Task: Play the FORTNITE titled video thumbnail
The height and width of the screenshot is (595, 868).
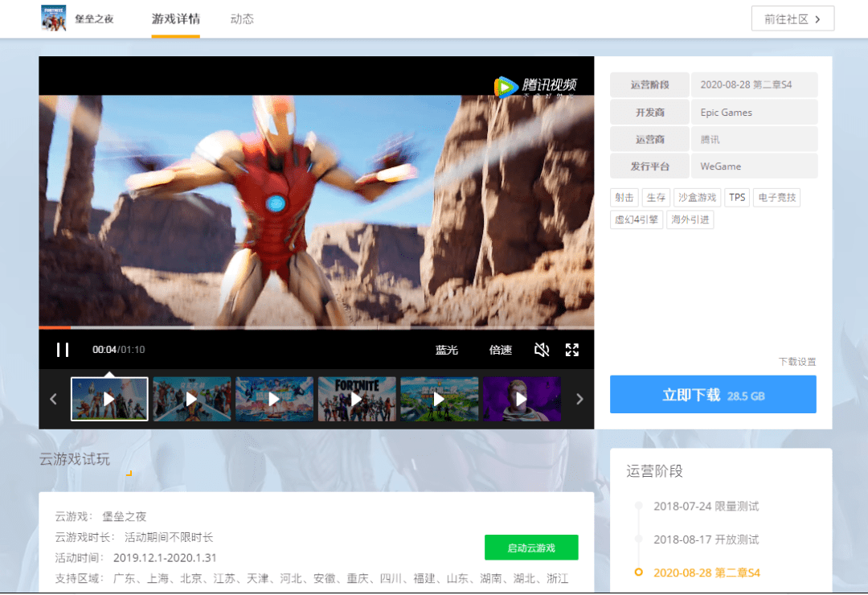Action: (357, 399)
